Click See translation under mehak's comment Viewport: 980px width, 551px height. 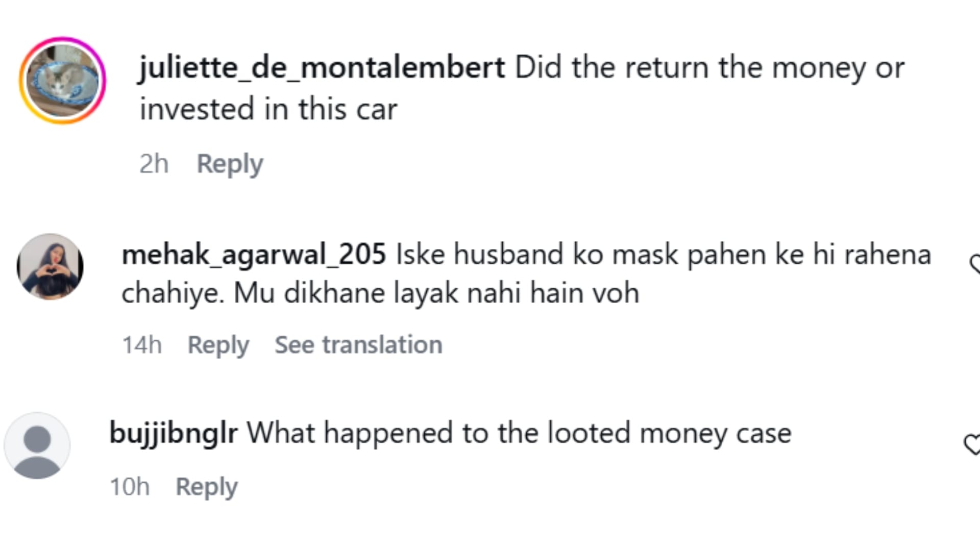358,345
